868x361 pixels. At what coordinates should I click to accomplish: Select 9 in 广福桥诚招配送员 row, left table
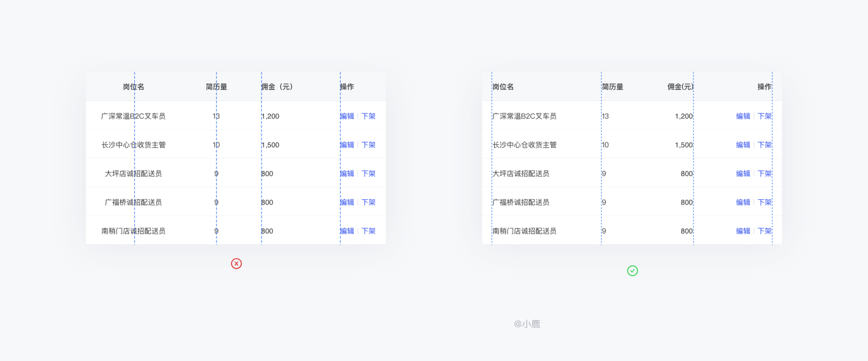pyautogui.click(x=216, y=202)
